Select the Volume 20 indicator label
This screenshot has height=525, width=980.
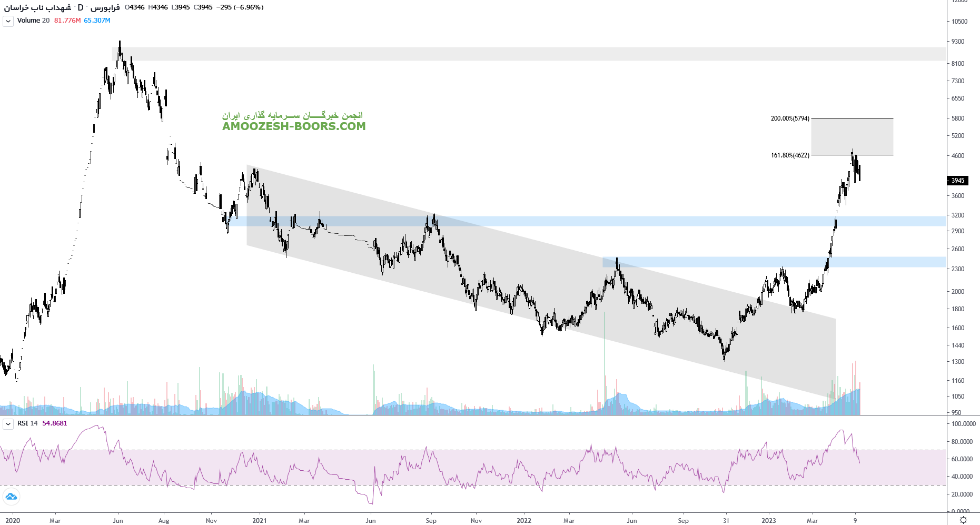coord(33,21)
